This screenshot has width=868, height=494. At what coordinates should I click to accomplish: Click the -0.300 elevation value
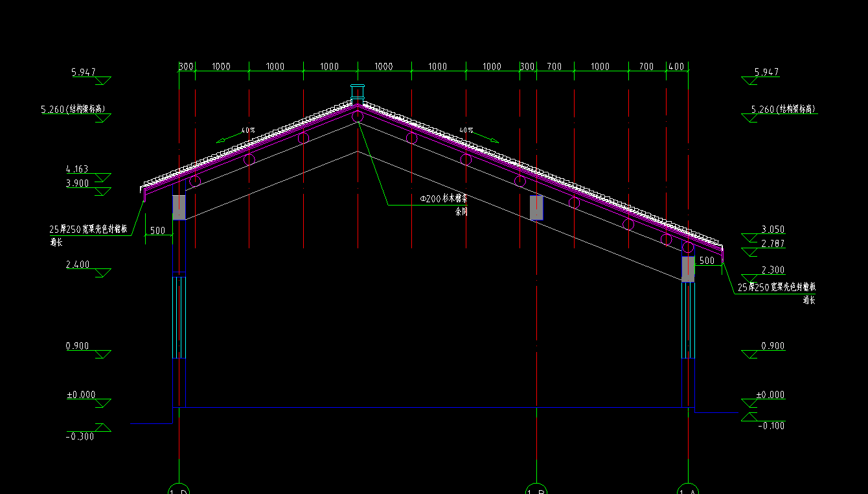point(80,436)
